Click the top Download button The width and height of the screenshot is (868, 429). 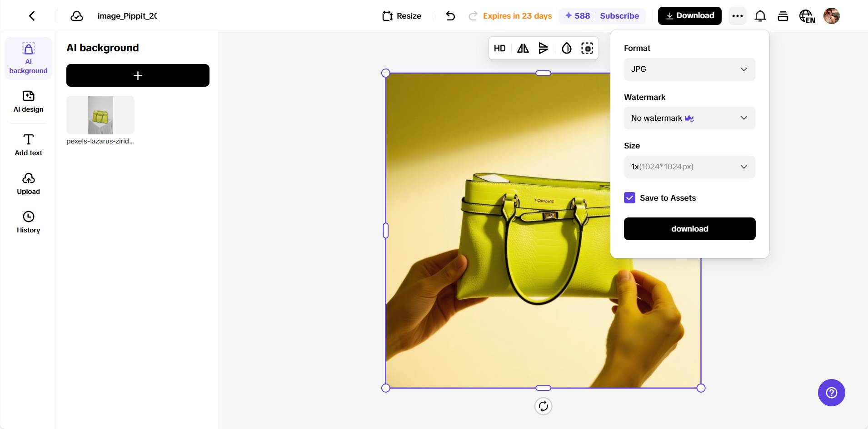point(690,16)
